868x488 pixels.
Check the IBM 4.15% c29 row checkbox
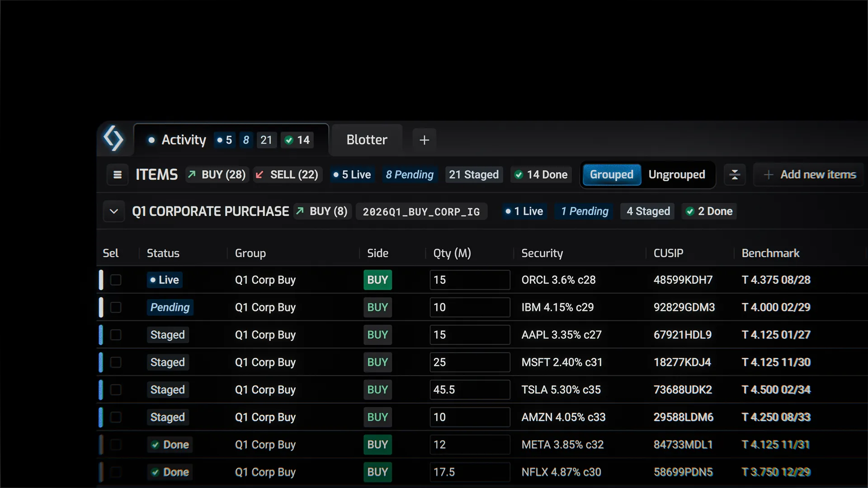tap(116, 308)
